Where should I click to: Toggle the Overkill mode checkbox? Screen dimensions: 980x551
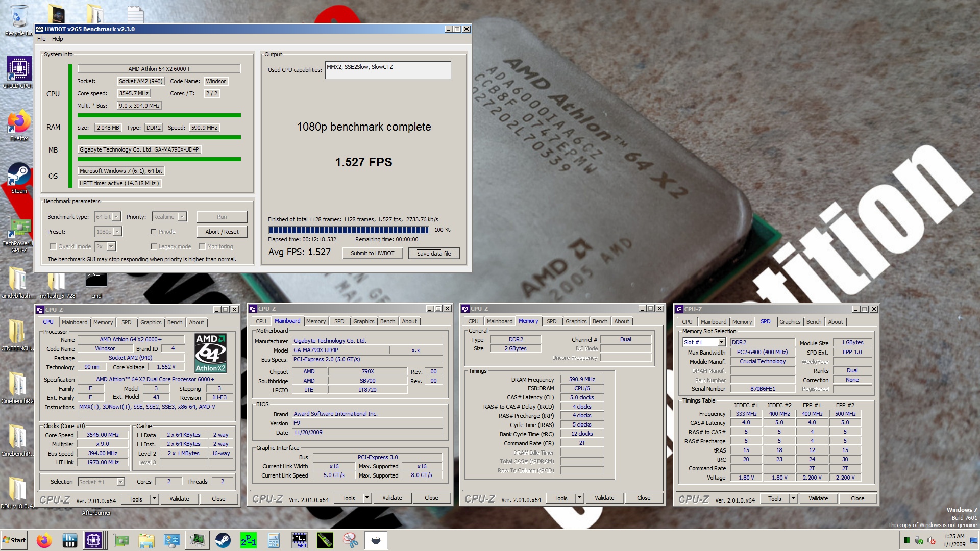[53, 246]
